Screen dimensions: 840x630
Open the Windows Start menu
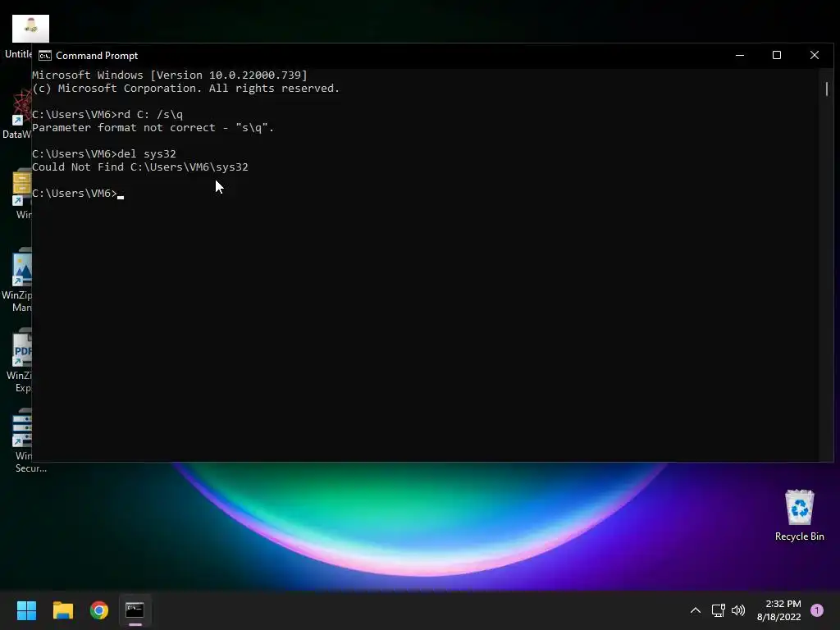coord(26,610)
